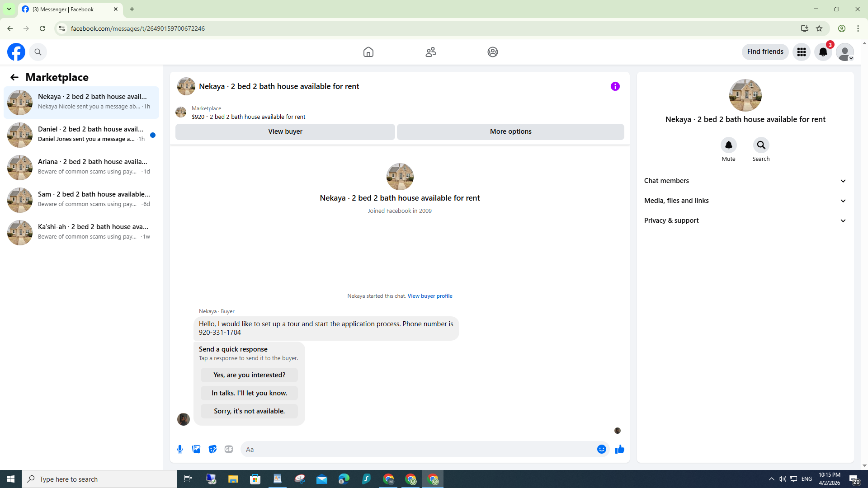
Task: Search within the Nekaya conversation
Action: [x=761, y=145]
